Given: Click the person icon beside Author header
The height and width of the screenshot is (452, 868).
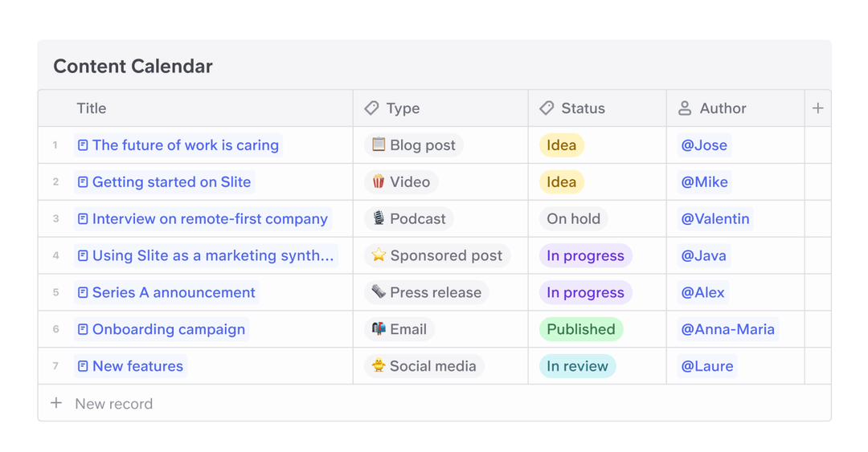Looking at the screenshot, I should click(x=685, y=108).
